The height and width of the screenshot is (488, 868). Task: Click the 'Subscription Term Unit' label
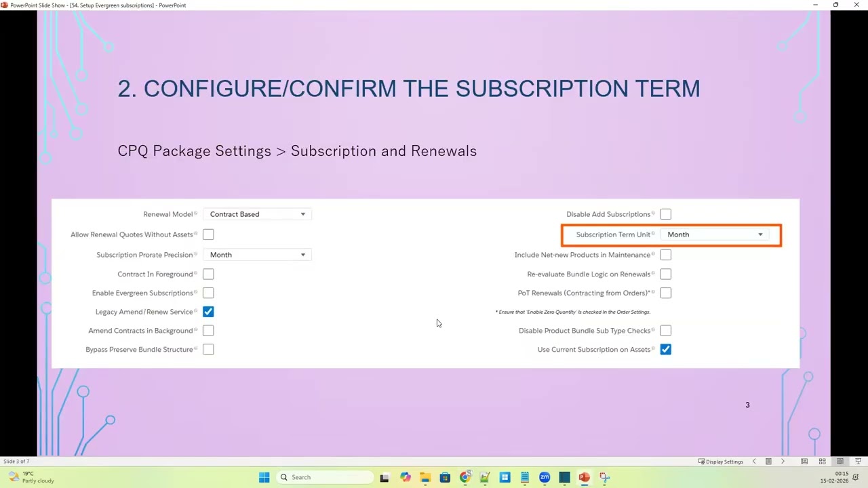[x=613, y=235]
